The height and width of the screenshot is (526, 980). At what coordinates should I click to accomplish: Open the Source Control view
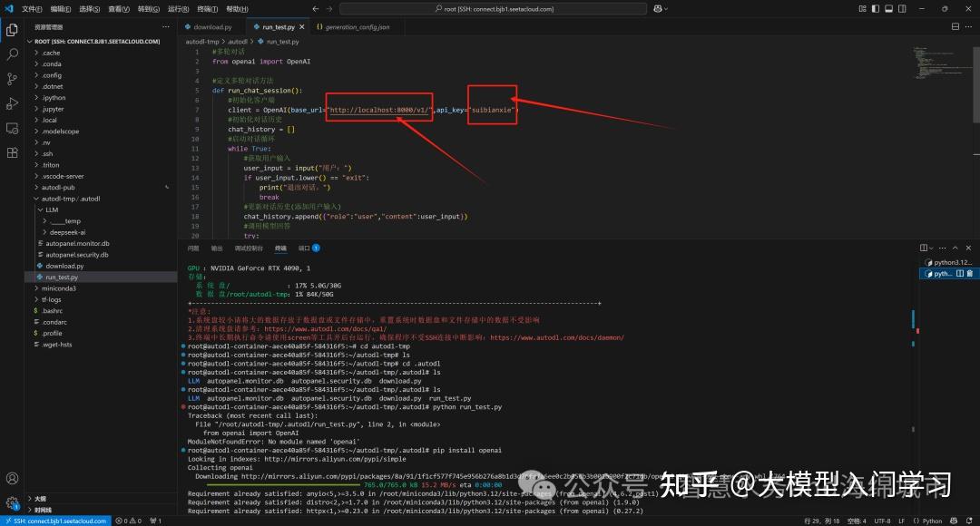(12, 80)
